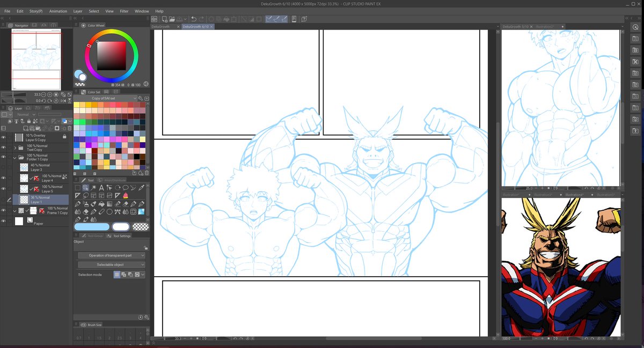The height and width of the screenshot is (348, 644).
Task: Select the white sub color swatch
Action: tap(121, 227)
